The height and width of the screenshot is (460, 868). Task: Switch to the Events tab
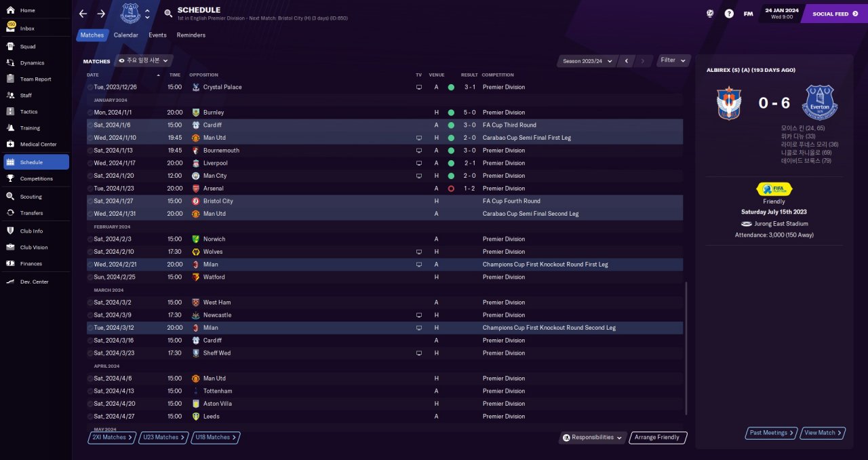click(157, 35)
